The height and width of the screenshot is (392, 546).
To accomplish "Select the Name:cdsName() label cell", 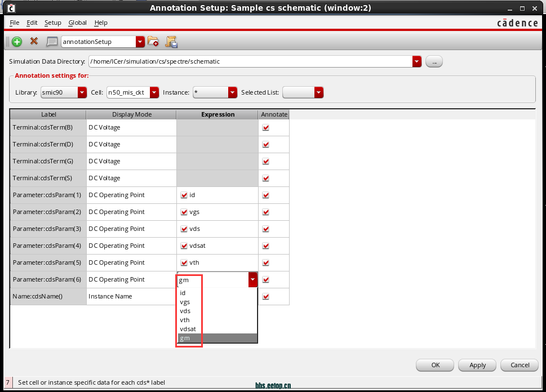I will [x=48, y=296].
